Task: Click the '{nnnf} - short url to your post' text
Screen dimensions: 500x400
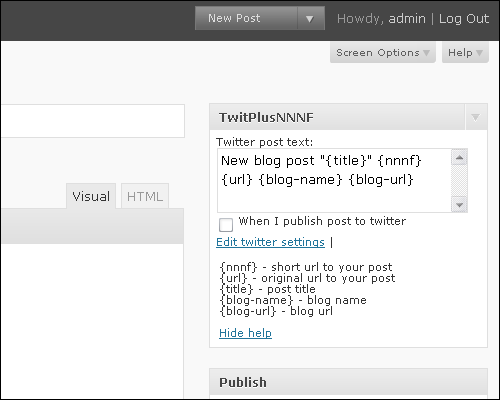Action: pos(306,267)
